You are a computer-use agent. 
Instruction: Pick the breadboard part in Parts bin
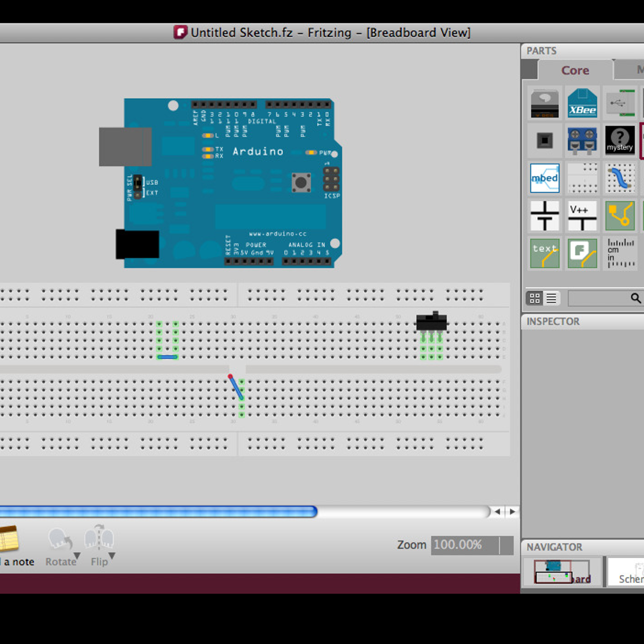pos(582,178)
